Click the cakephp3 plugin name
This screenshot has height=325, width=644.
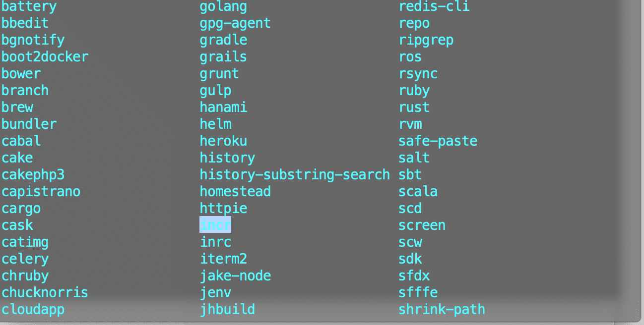(33, 175)
